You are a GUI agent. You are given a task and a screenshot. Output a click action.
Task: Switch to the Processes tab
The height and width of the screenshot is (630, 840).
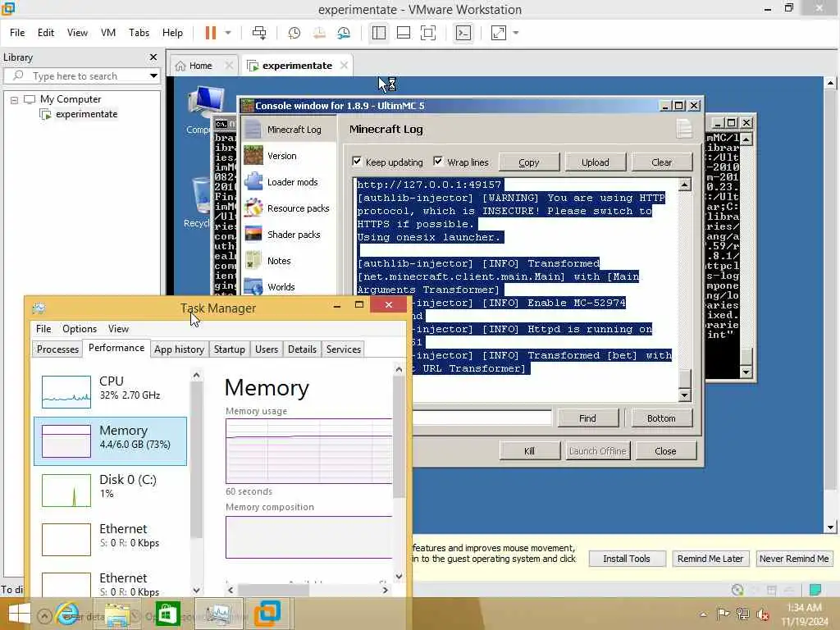pyautogui.click(x=58, y=349)
